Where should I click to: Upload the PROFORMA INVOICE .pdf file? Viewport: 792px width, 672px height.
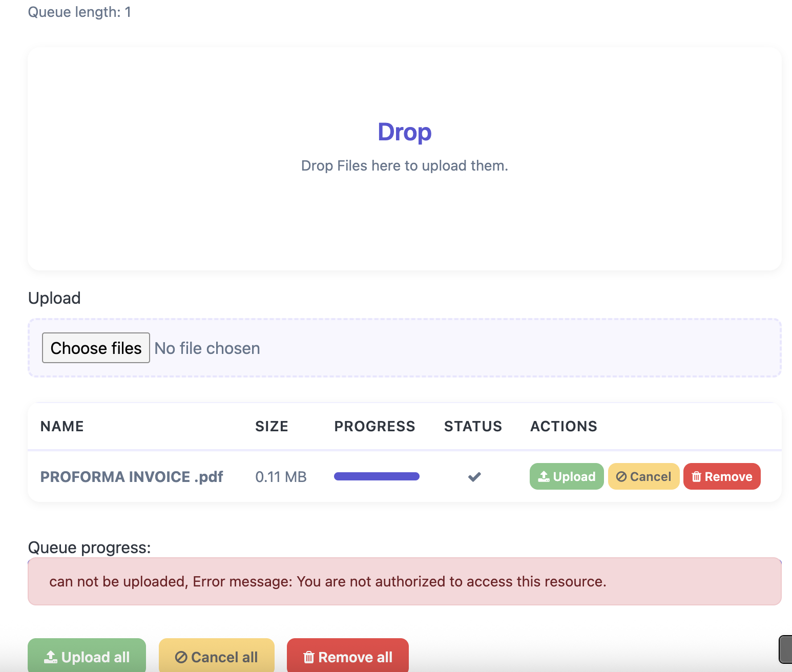[x=567, y=476]
